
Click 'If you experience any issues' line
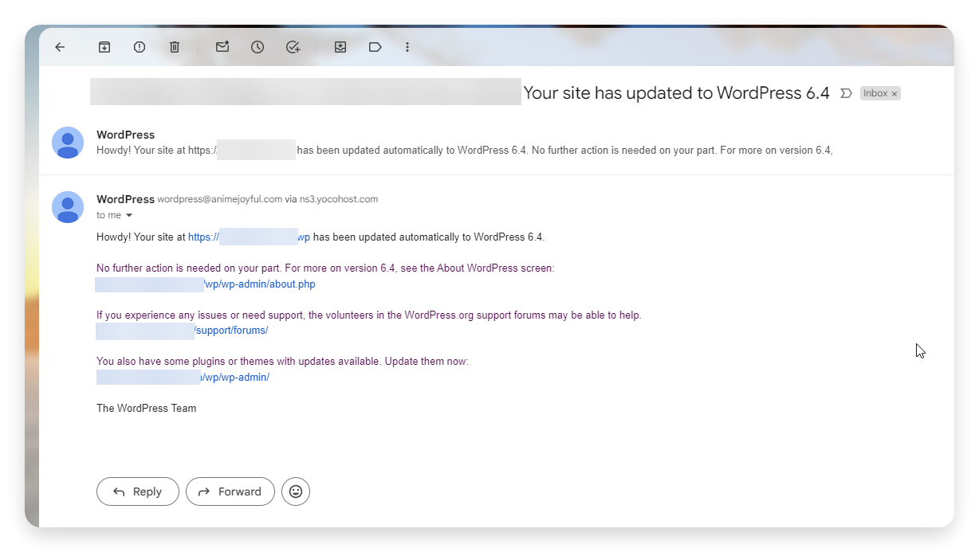368,315
